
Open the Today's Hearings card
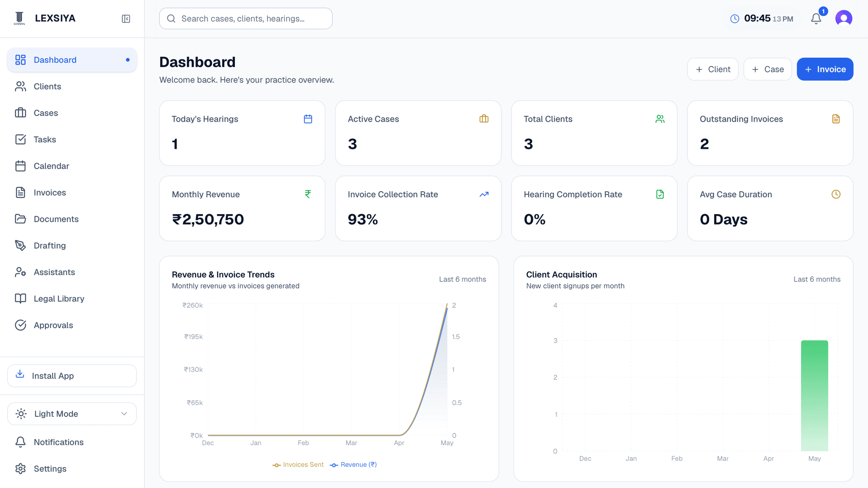pos(242,133)
